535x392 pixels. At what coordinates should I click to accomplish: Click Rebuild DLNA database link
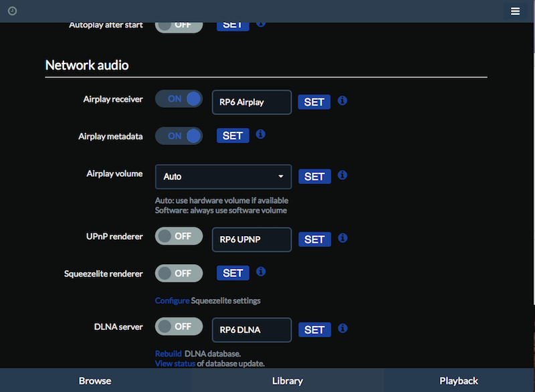coord(169,353)
